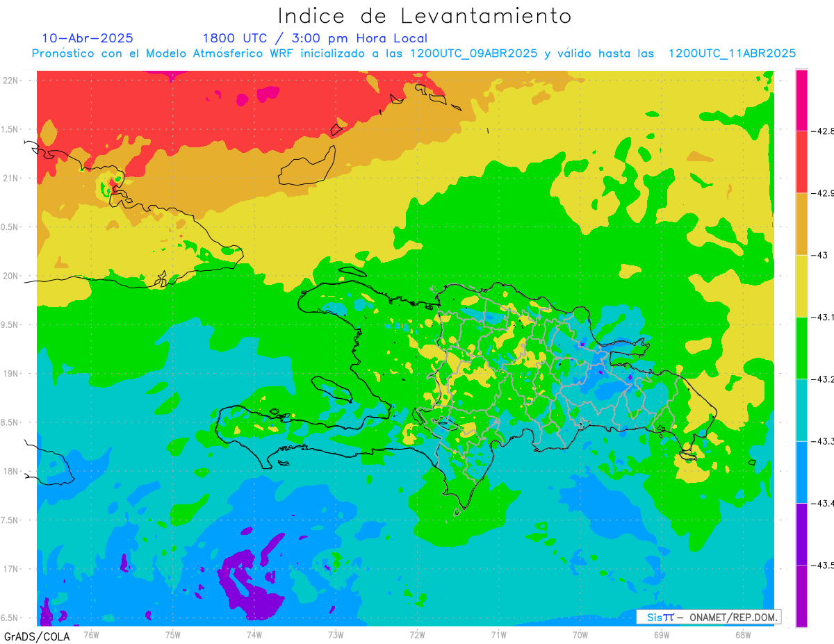Click the legend value '-43.4'
This screenshot has width=834, height=644.
coord(822,503)
